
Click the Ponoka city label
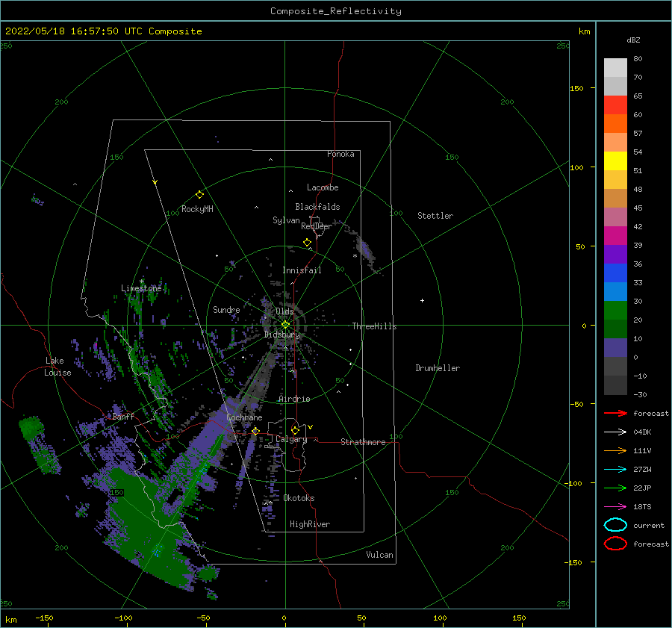(340, 154)
